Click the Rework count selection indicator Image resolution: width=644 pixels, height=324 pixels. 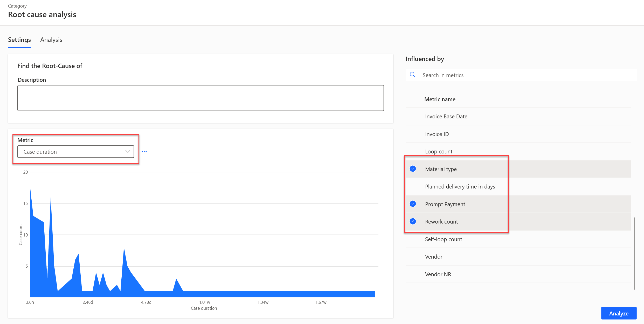click(x=412, y=221)
